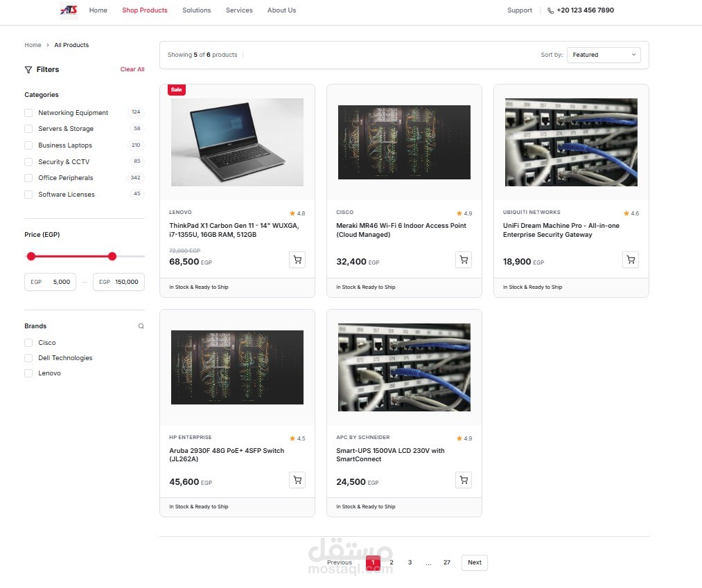Click breadcrumb chevron after Home
Screen dimensions: 702x588
tap(47, 45)
